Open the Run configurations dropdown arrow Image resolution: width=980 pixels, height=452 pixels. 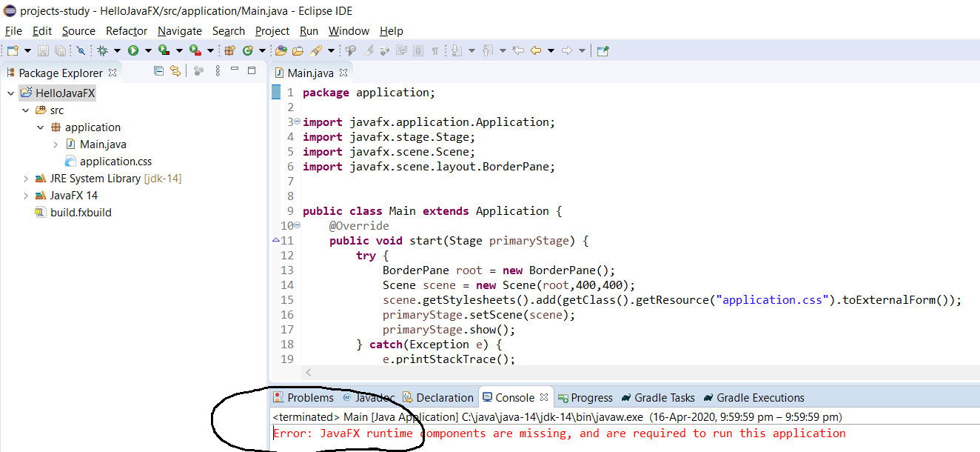pyautogui.click(x=148, y=50)
